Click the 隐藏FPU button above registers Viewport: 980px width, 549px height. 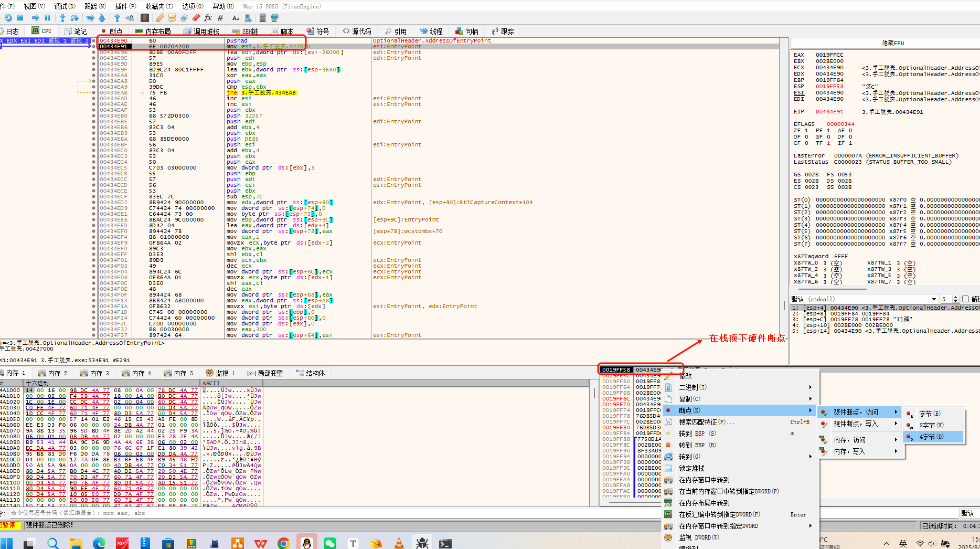click(893, 43)
